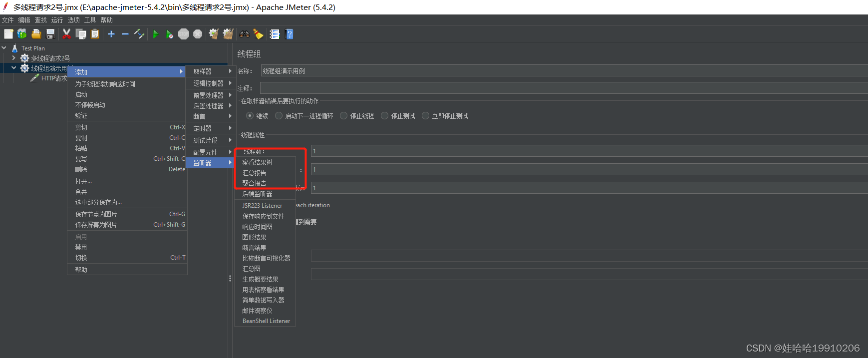The width and height of the screenshot is (868, 358).
Task: Open the 断言 submenu
Action: coord(210,116)
